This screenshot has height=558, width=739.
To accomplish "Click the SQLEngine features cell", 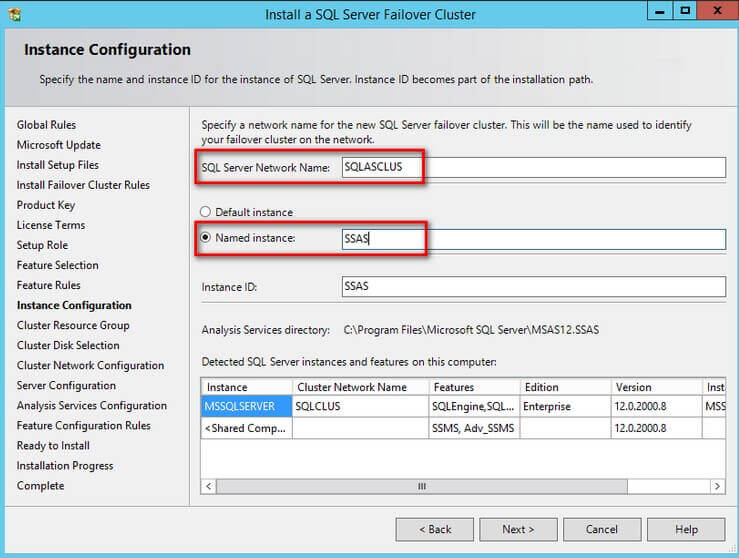I will [475, 406].
